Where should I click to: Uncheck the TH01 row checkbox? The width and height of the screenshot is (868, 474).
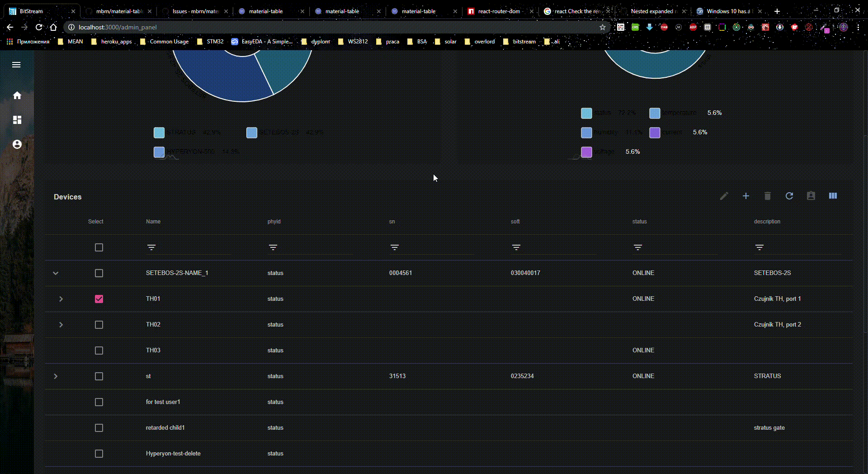[x=99, y=299]
